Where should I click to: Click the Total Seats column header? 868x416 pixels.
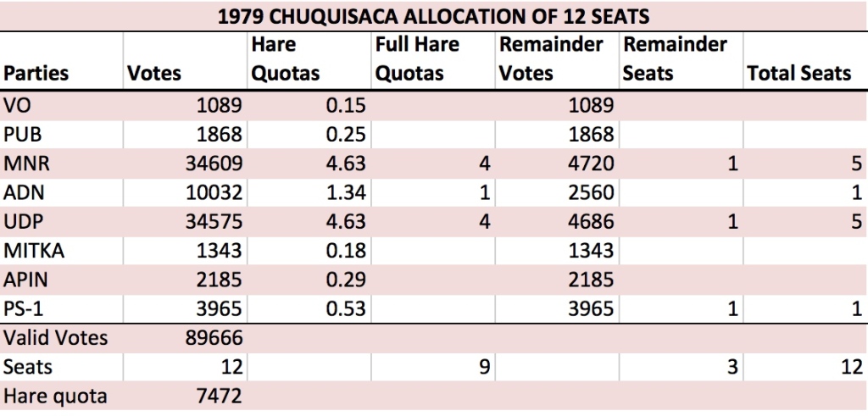tap(798, 74)
